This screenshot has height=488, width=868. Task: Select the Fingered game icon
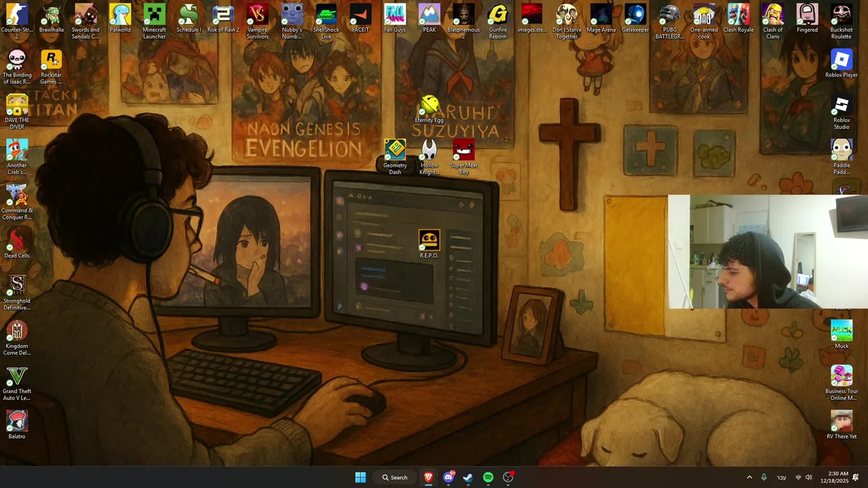point(807,18)
